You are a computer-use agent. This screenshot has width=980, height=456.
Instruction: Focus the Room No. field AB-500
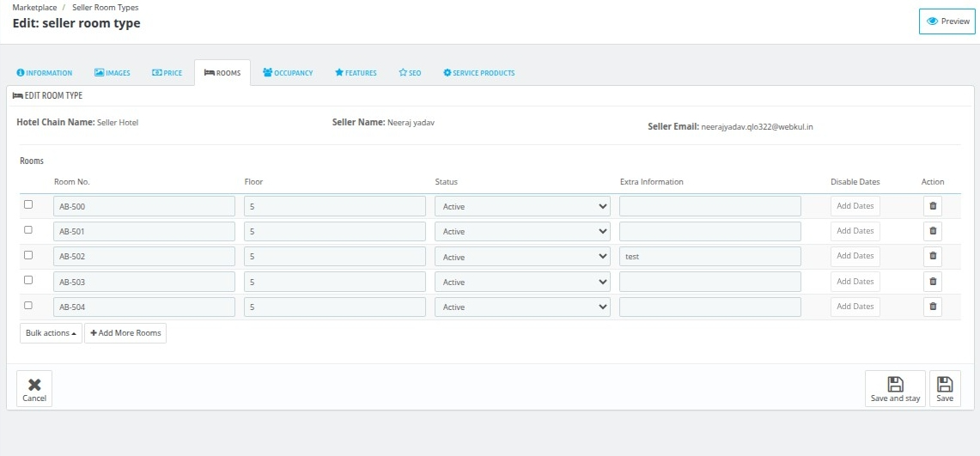(x=144, y=206)
